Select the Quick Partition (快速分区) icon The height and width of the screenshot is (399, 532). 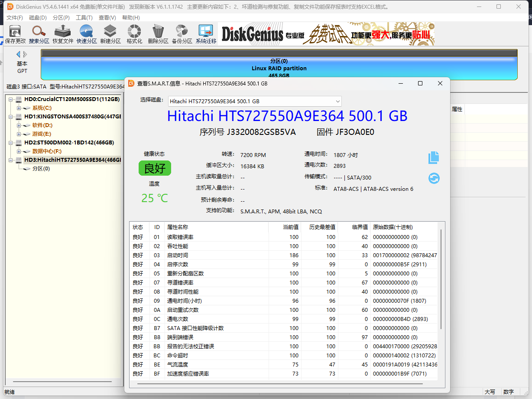pos(87,34)
